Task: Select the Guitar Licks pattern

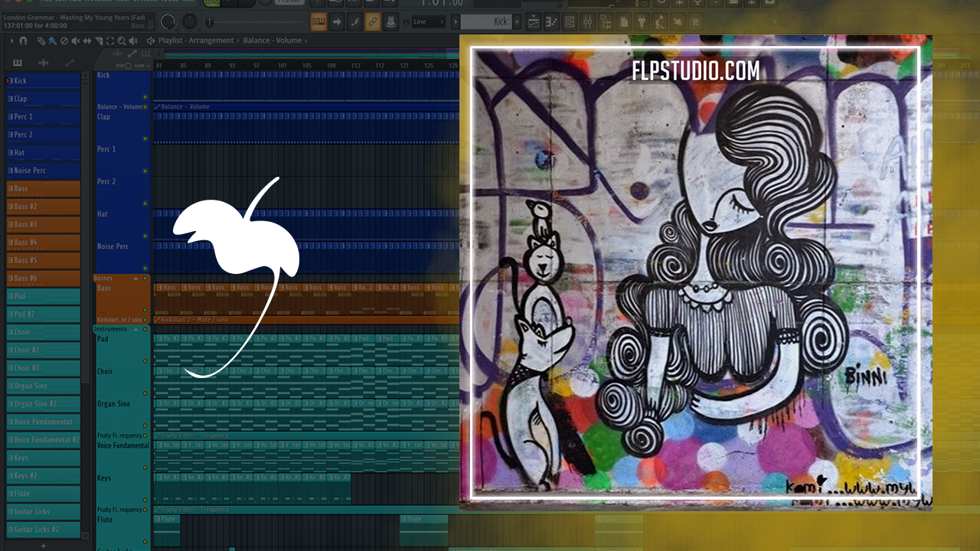Action: [x=44, y=512]
